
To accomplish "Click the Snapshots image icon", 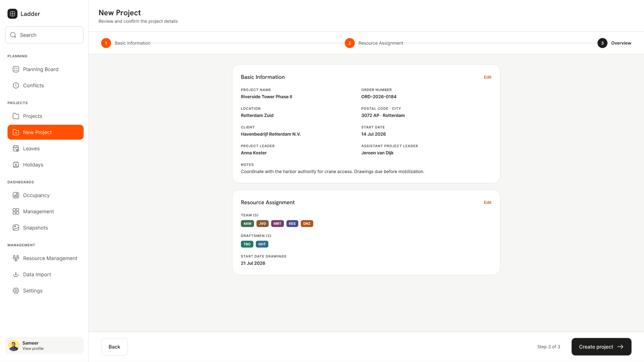I will coord(16,228).
